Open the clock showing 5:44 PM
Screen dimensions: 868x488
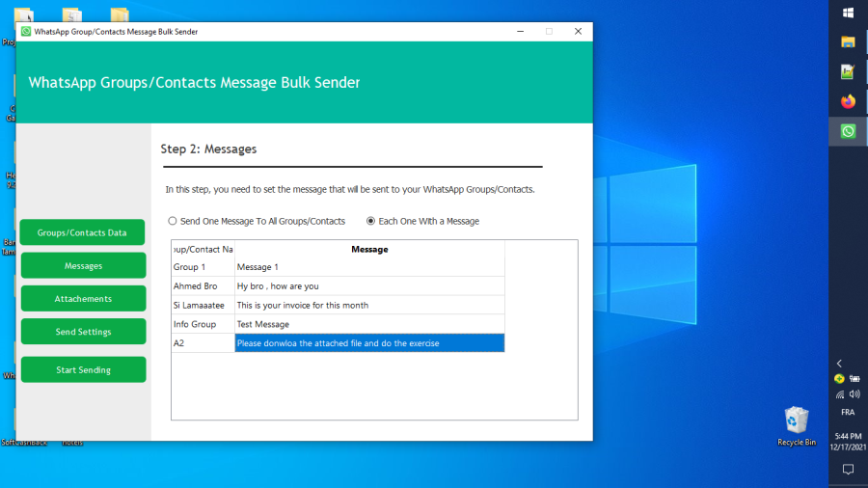848,442
